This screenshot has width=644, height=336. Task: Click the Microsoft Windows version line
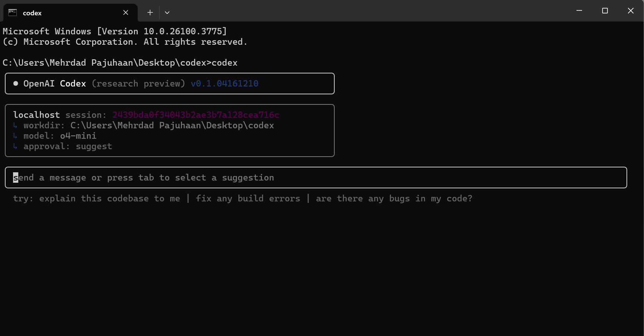(x=115, y=31)
